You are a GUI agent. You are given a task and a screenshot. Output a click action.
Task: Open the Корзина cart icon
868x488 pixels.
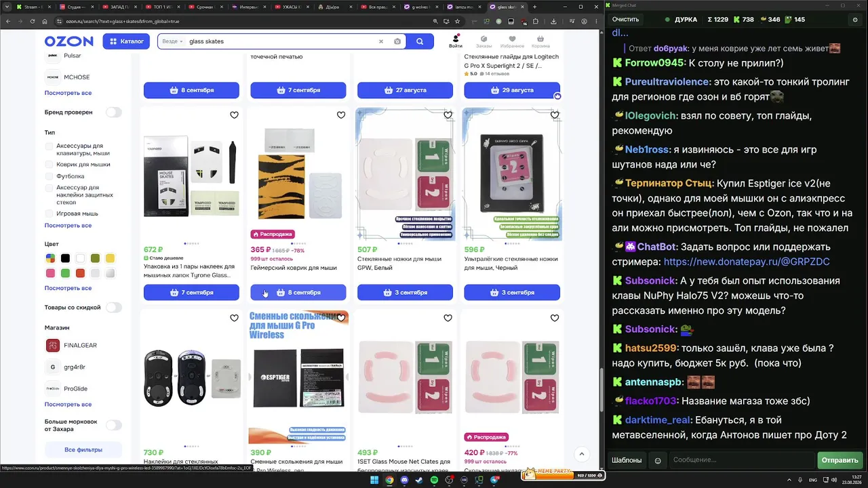pyautogui.click(x=540, y=41)
